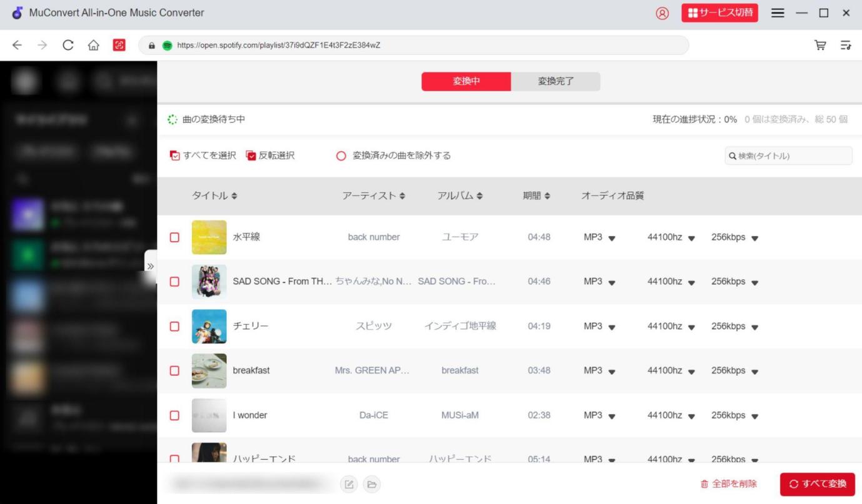Click the 水平線 song title
This screenshot has width=862, height=504.
tap(246, 237)
